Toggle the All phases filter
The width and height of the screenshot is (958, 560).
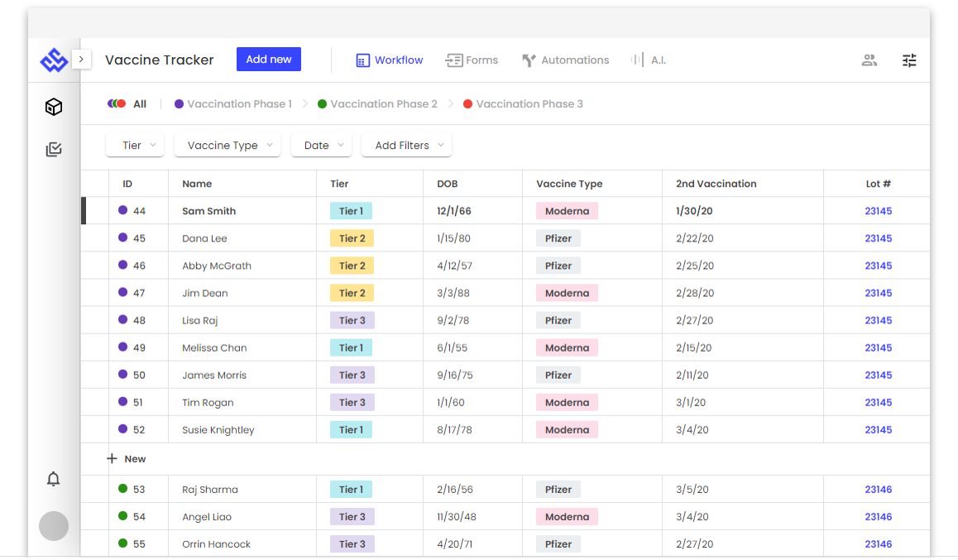128,103
